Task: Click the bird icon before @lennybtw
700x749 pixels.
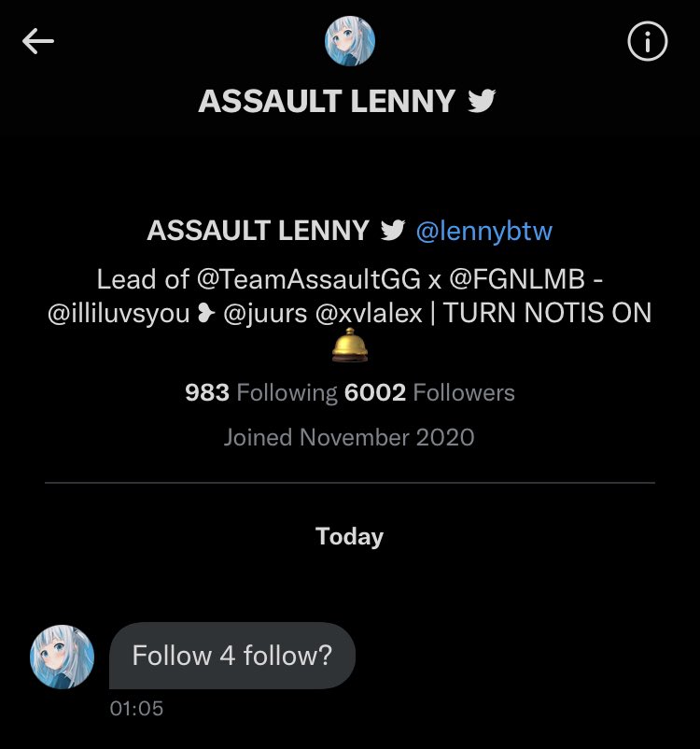Action: (392, 230)
